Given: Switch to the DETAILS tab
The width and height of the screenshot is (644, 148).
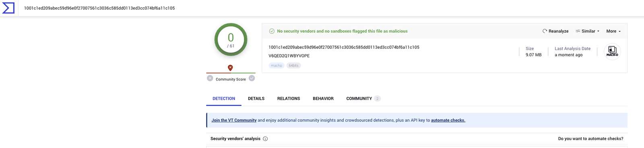Looking at the screenshot, I should pos(256,99).
